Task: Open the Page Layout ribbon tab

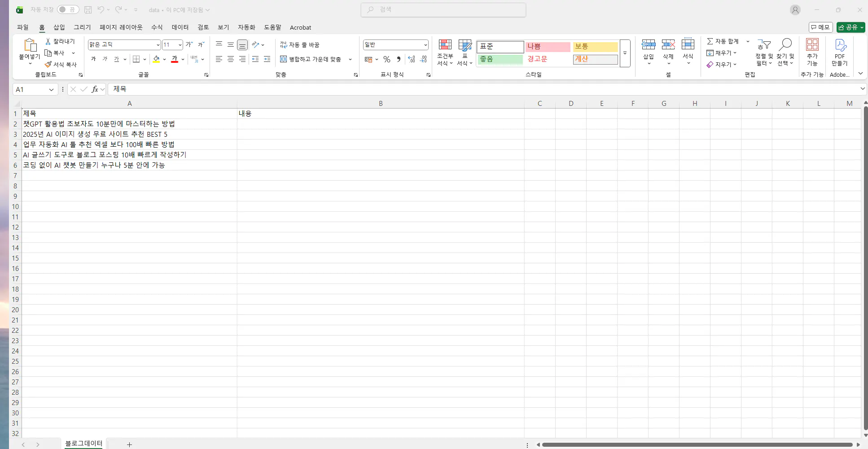Action: tap(121, 27)
